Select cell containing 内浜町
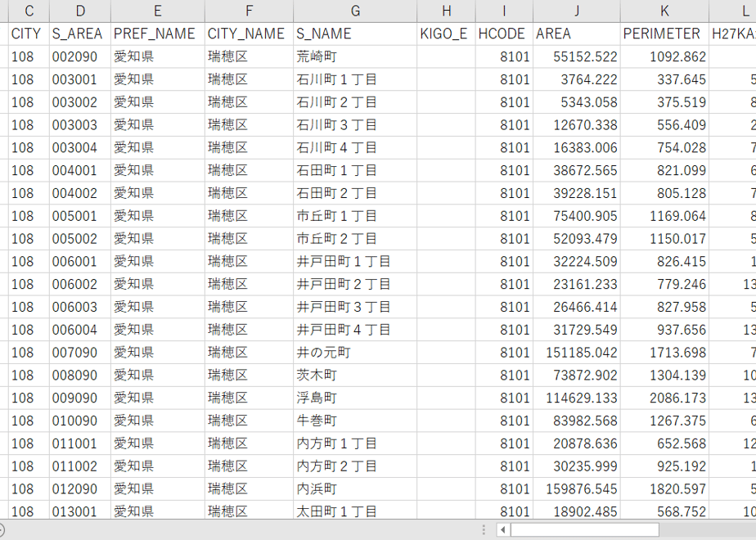756x540 pixels. tap(355, 489)
